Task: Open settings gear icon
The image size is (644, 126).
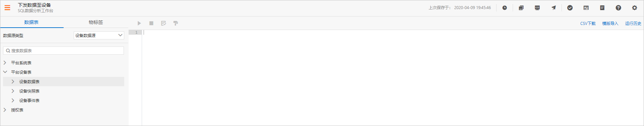Action: [635, 8]
